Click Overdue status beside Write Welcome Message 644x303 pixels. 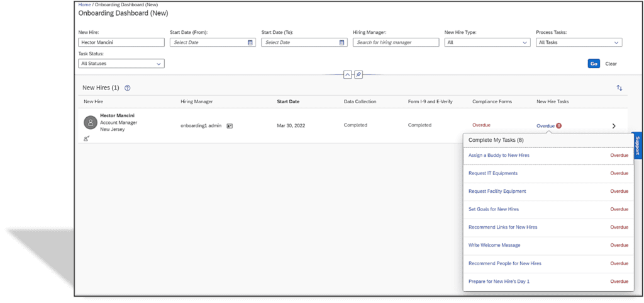[x=619, y=245]
